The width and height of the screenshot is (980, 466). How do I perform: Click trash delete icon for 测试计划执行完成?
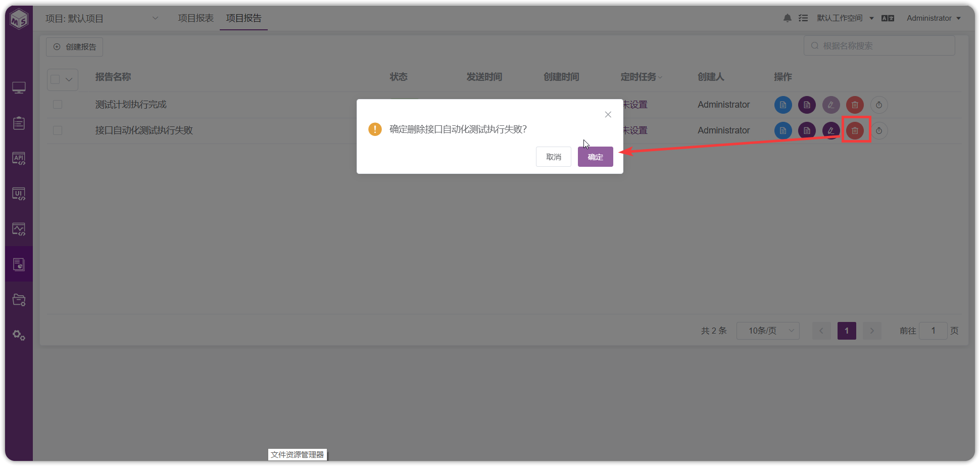[x=855, y=105]
